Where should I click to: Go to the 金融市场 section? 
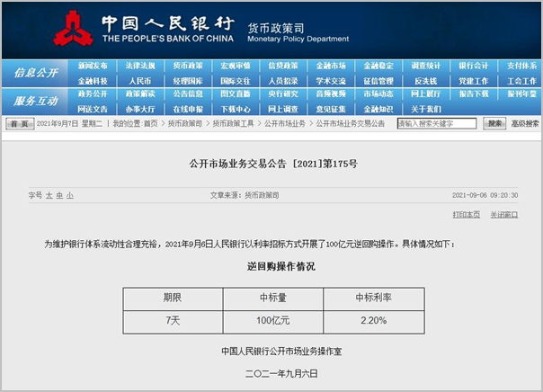point(330,66)
